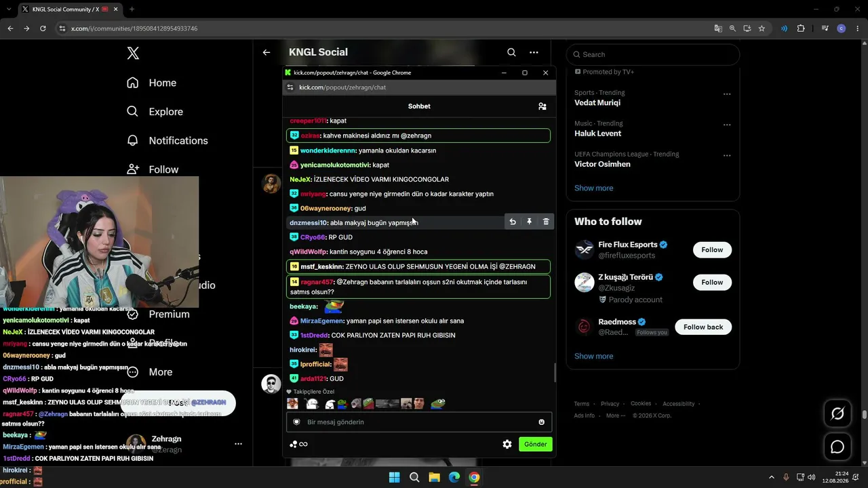Viewport: 868px width, 488px height.
Task: Reload the browser page
Action: (x=43, y=28)
